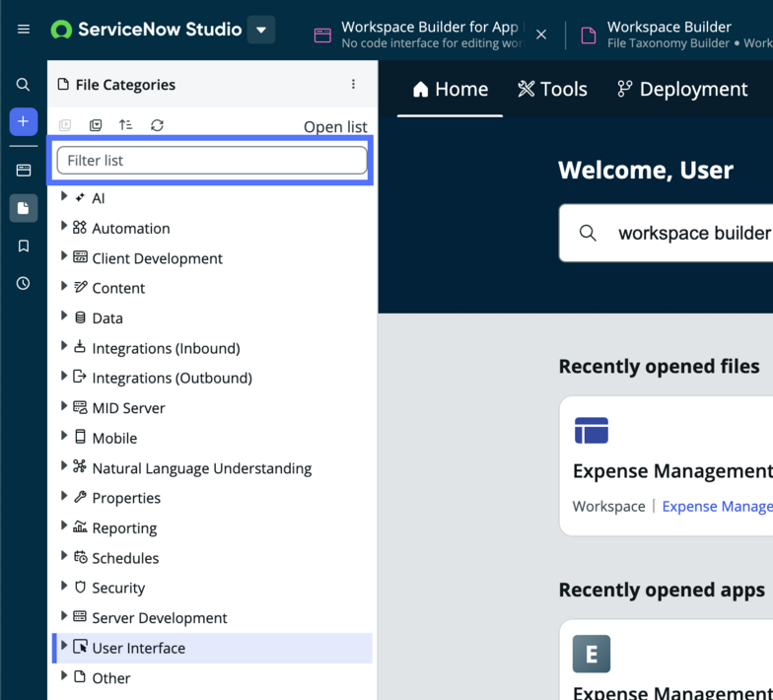Expand the Client Development category

(63, 256)
